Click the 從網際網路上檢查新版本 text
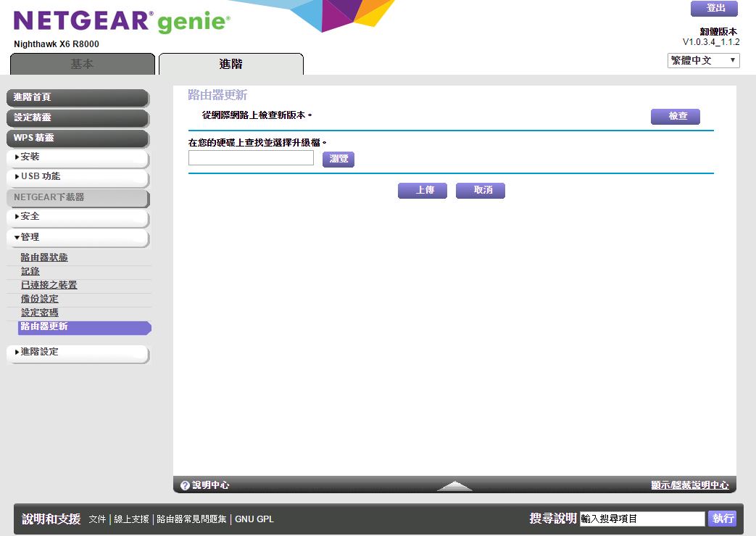 point(257,115)
